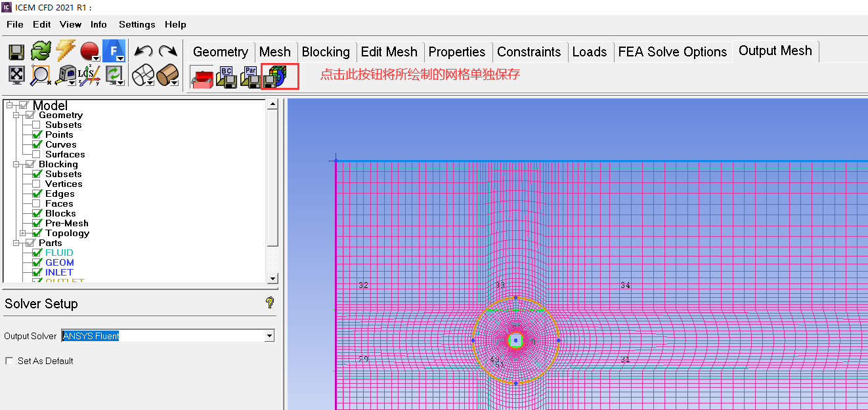
Task: Click the Save Project floppy disk icon
Action: 16,51
